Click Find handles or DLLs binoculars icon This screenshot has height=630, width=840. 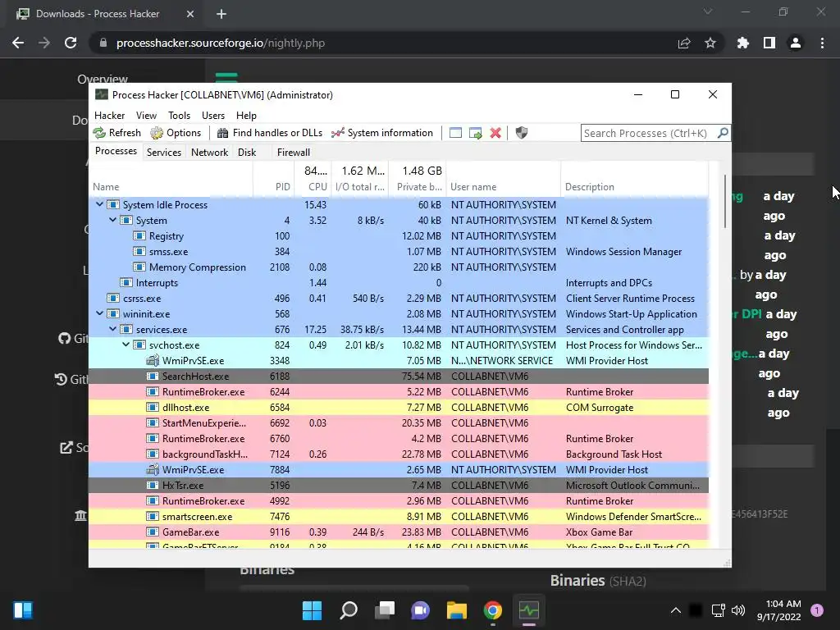tap(223, 133)
